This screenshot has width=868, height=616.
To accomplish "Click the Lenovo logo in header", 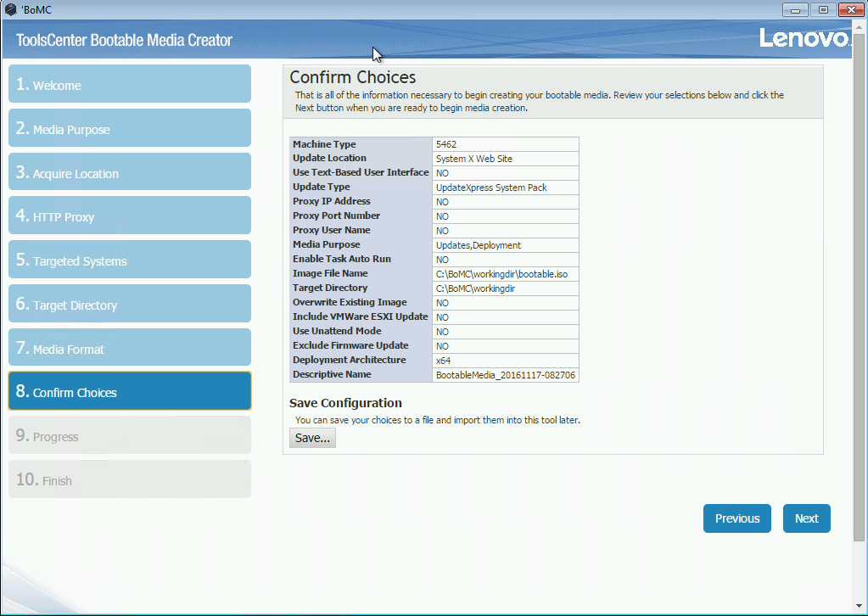I will pos(804,38).
